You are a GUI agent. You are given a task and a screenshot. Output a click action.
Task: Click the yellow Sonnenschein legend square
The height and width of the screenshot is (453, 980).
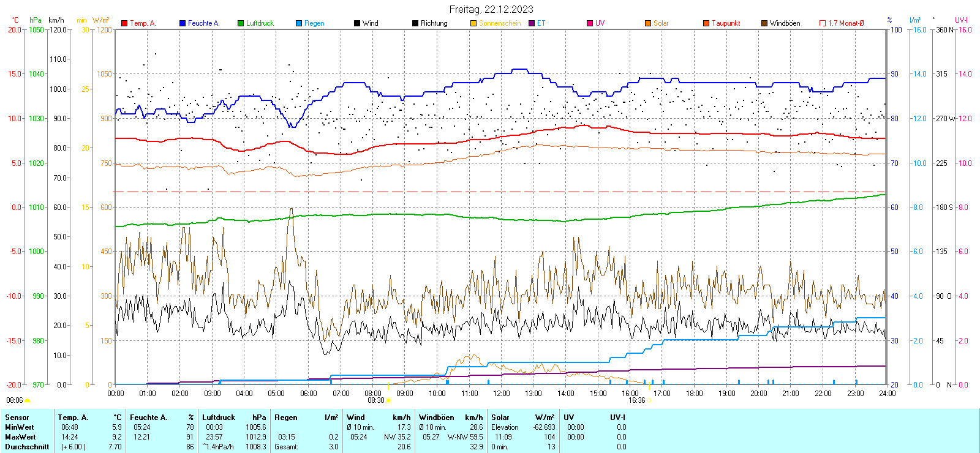point(473,23)
